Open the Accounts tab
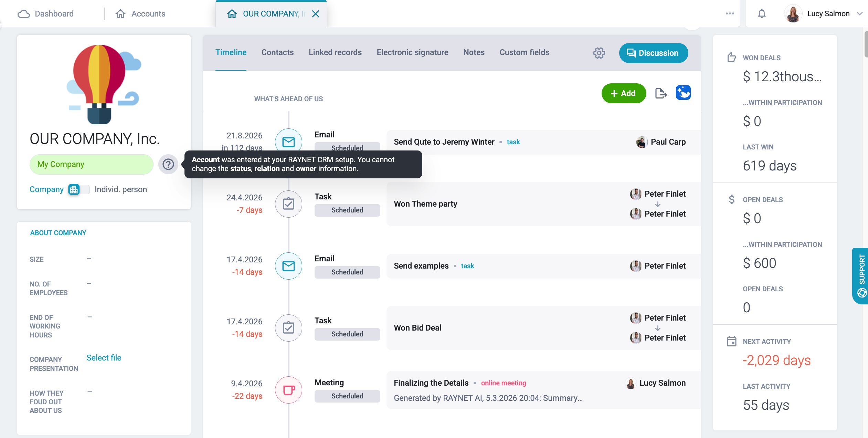The height and width of the screenshot is (438, 868). tap(140, 14)
